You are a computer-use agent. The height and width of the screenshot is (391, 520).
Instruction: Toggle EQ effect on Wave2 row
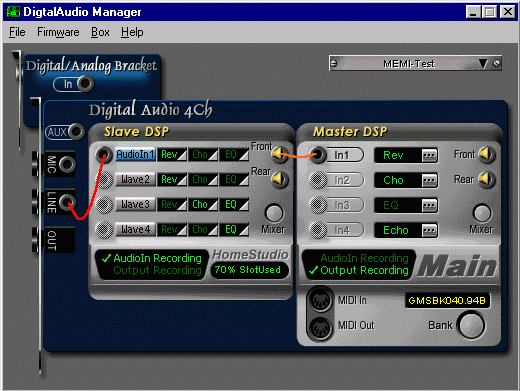coord(234,180)
